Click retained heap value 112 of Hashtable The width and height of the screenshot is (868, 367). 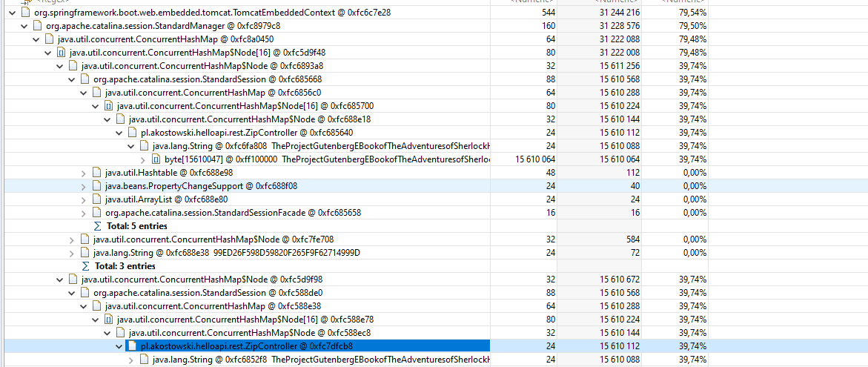click(x=633, y=173)
